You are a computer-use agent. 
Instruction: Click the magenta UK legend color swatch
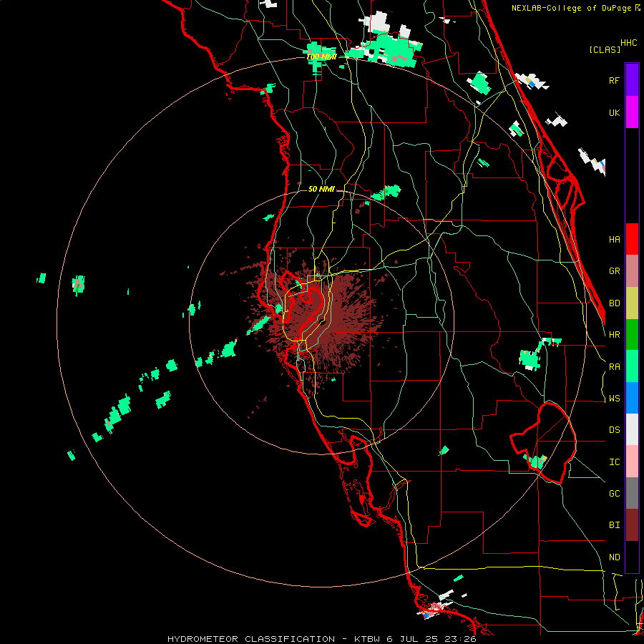632,112
